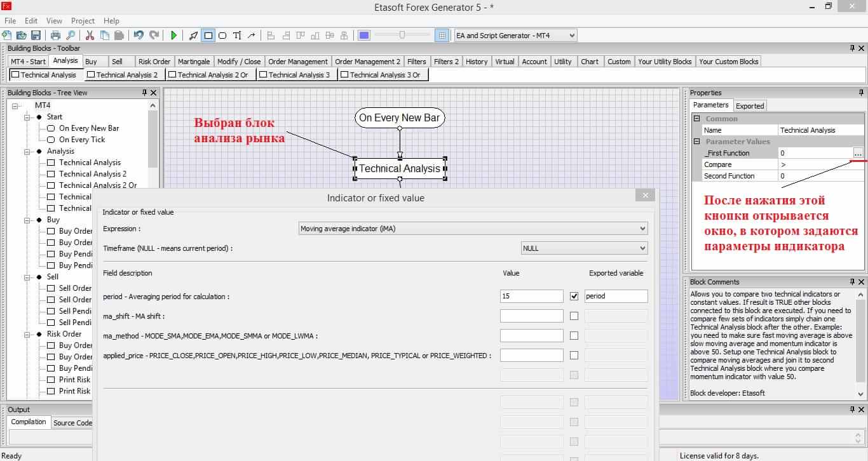Collapse the Parameter Values property group
The height and width of the screenshot is (461, 868).
697,142
